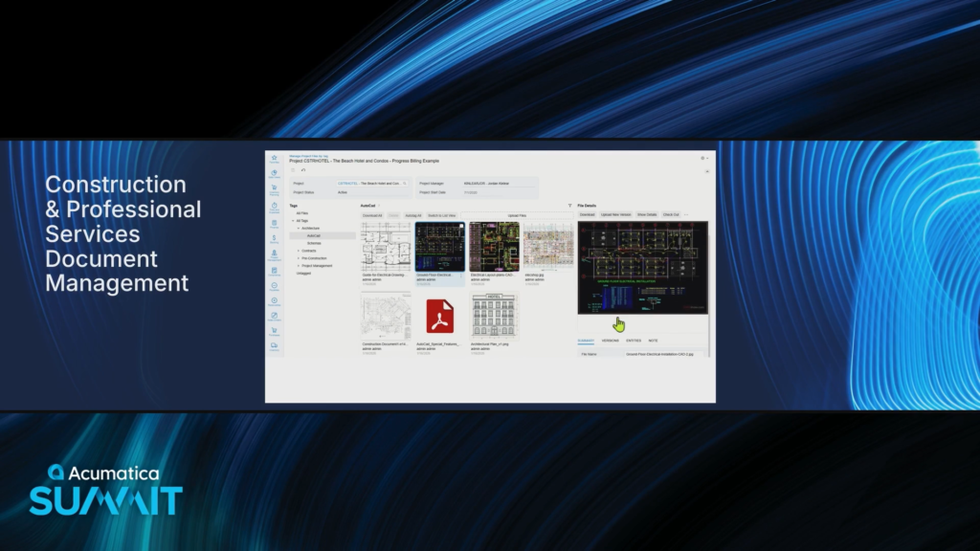
Task: Collapse the Architecture tag node
Action: pos(298,229)
